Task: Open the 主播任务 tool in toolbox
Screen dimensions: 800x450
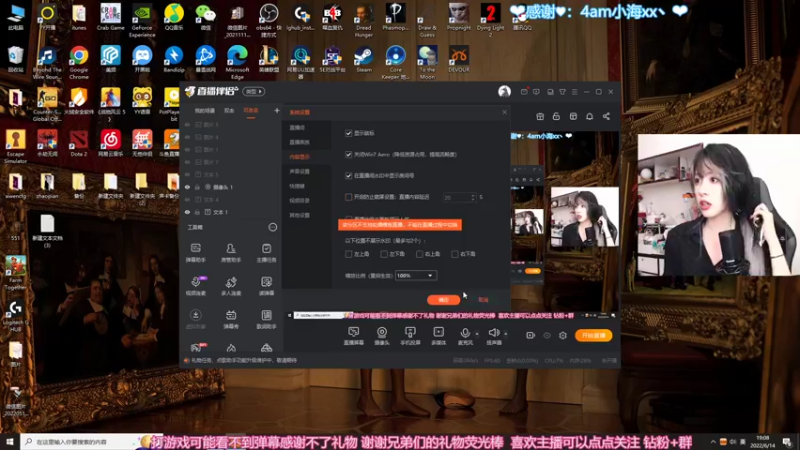Action: (x=266, y=252)
